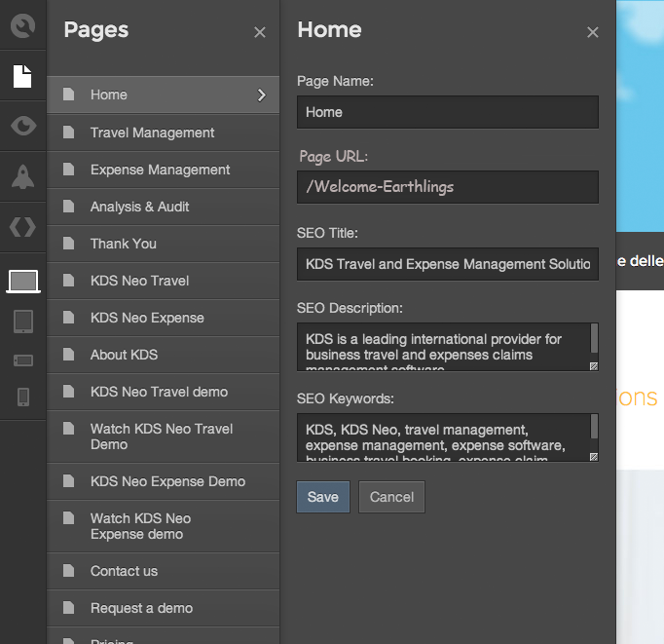Viewport: 664px width, 644px height.
Task: Switch to portrait phone view
Action: pos(22,397)
